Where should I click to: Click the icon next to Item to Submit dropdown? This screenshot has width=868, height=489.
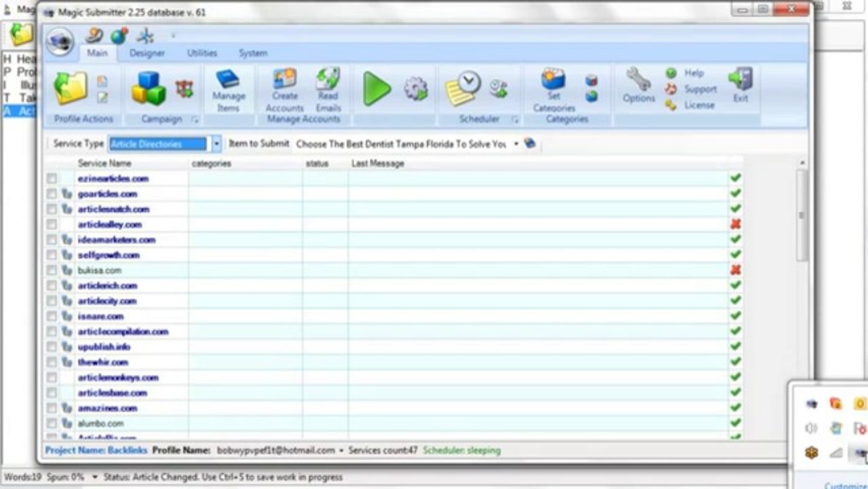point(530,143)
